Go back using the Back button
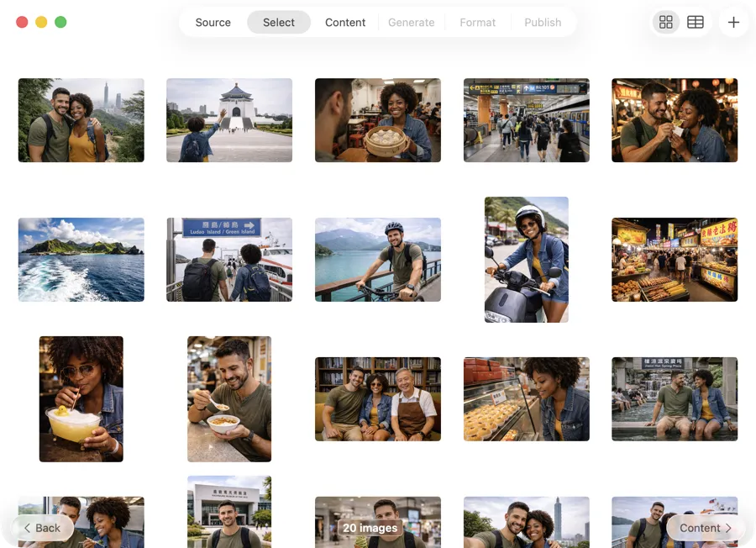Image resolution: width=756 pixels, height=548 pixels. click(42, 528)
